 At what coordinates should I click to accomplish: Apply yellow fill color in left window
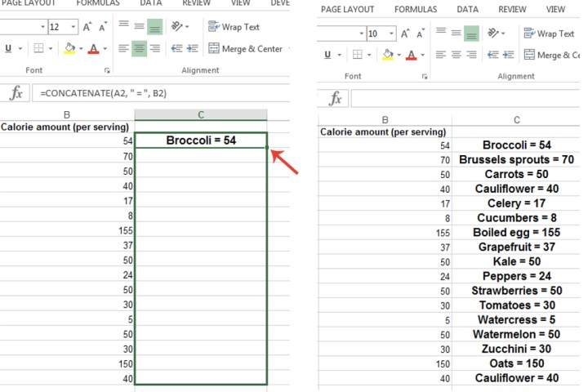[69, 48]
